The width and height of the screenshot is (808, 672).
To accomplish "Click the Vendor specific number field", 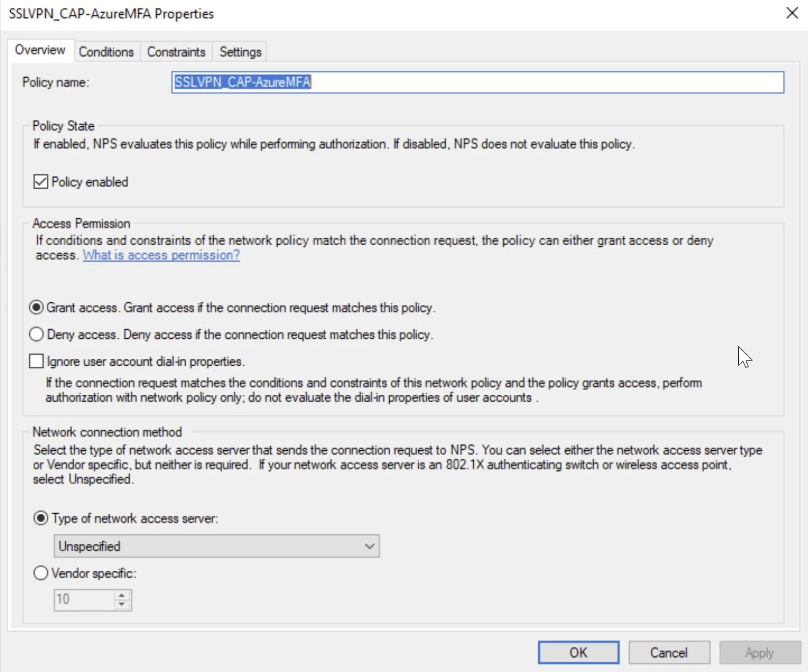I will (85, 599).
